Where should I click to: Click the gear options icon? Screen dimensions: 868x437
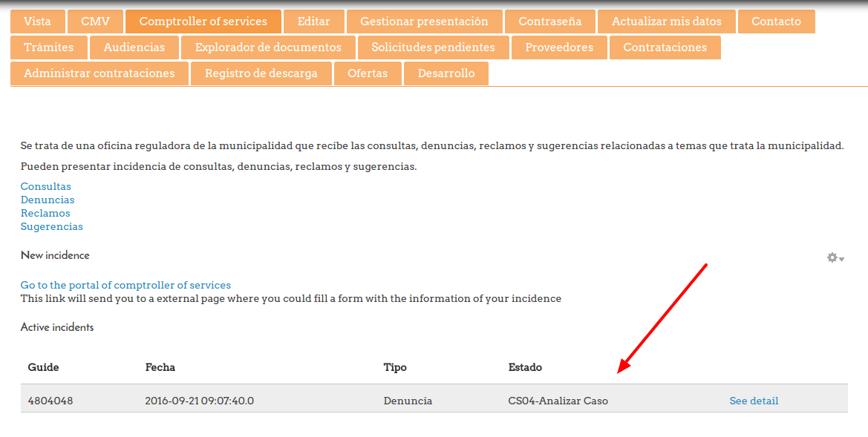[832, 257]
